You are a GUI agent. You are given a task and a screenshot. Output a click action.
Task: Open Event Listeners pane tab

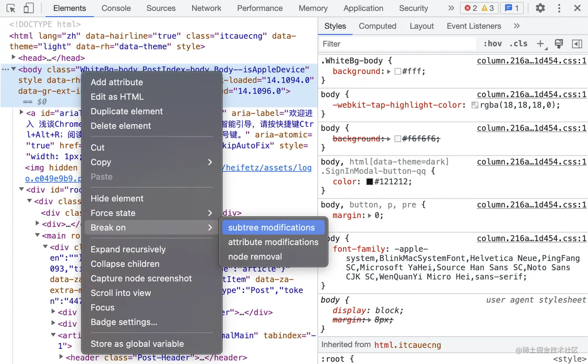pyautogui.click(x=474, y=26)
